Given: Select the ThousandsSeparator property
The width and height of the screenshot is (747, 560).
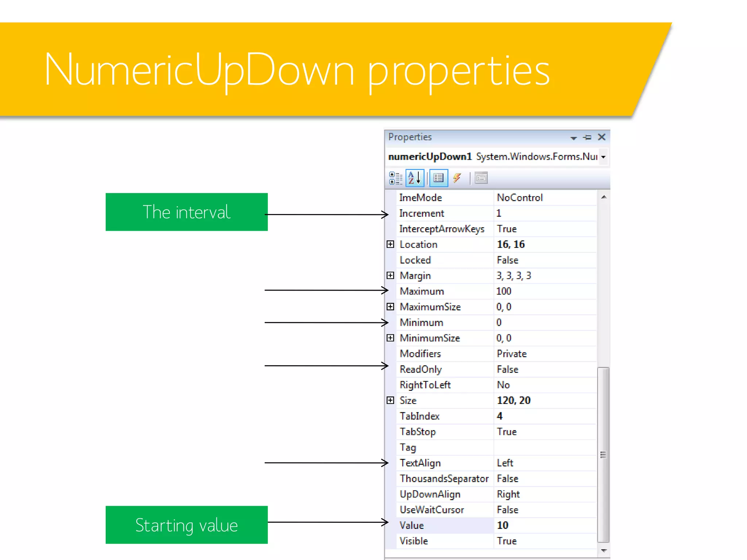Looking at the screenshot, I should click(x=444, y=479).
